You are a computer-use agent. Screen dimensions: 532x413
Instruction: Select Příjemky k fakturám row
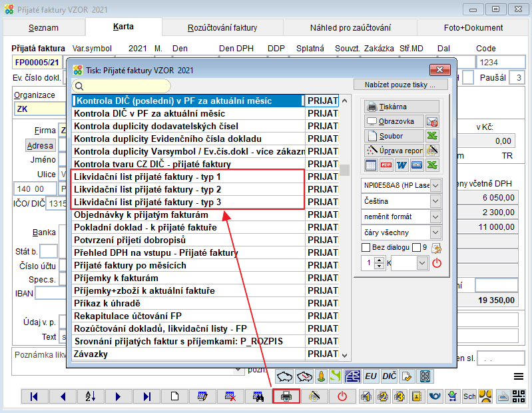188,278
